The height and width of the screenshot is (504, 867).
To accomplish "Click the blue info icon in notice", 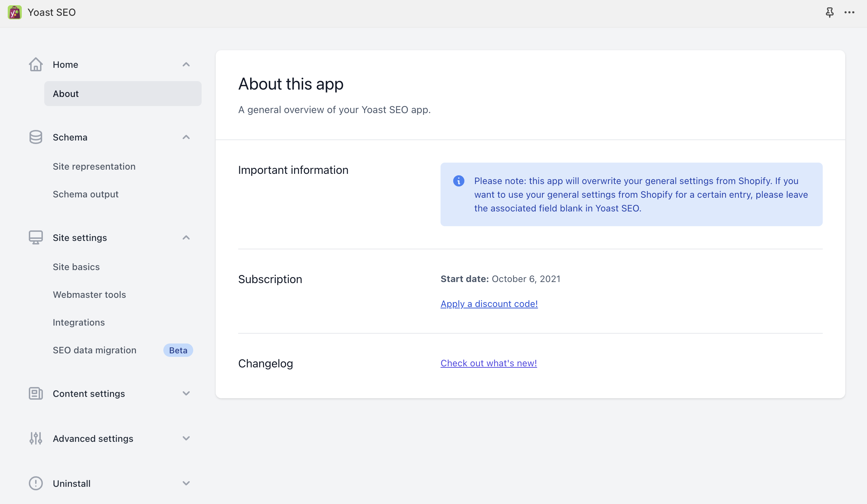I will (x=458, y=181).
